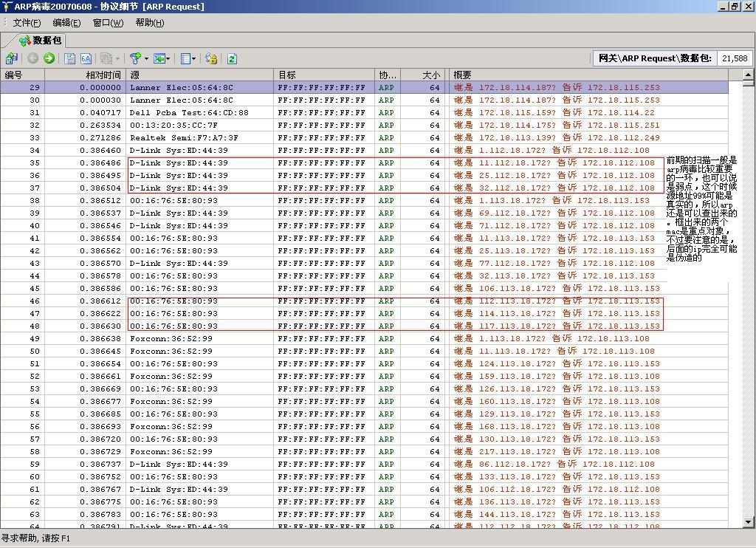Click the leftmost export toolbar icon
Viewport: 756px width, 548px height.
click(x=11, y=58)
